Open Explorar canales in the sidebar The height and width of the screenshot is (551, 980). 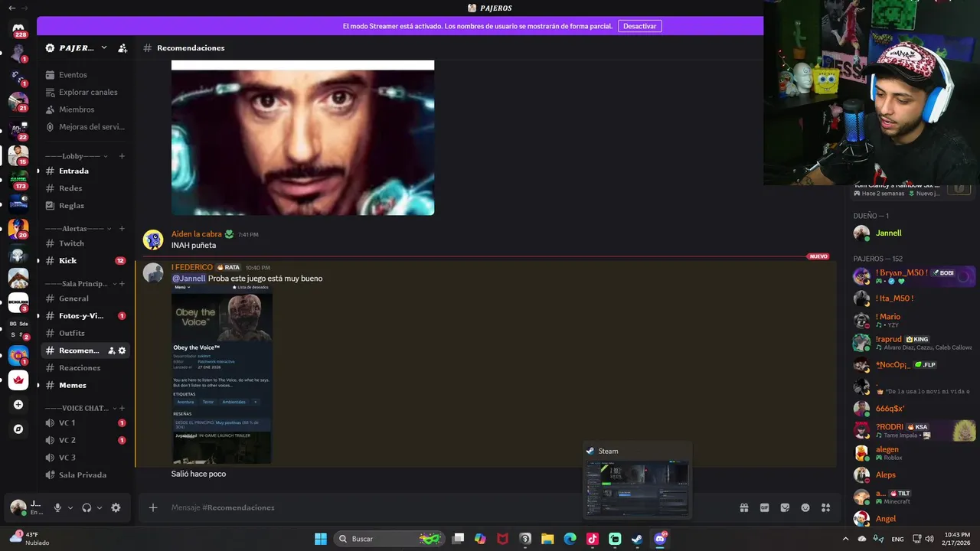point(84,93)
